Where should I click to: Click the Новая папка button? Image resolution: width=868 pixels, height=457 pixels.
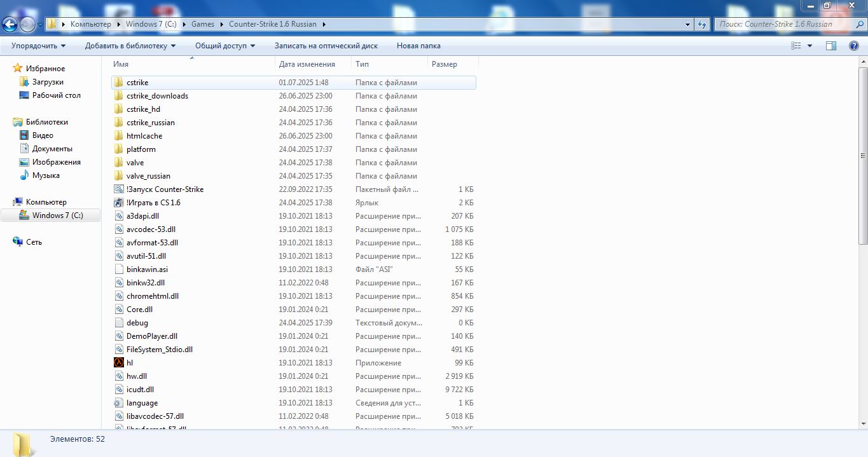point(418,46)
